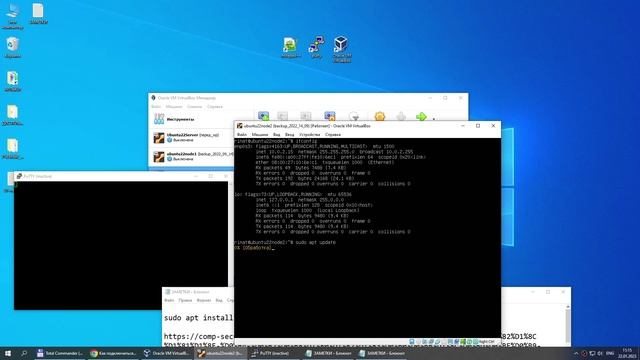Open Файл menu in the Notepad window
Viewport: 640px width, 360px height.
pos(169,300)
